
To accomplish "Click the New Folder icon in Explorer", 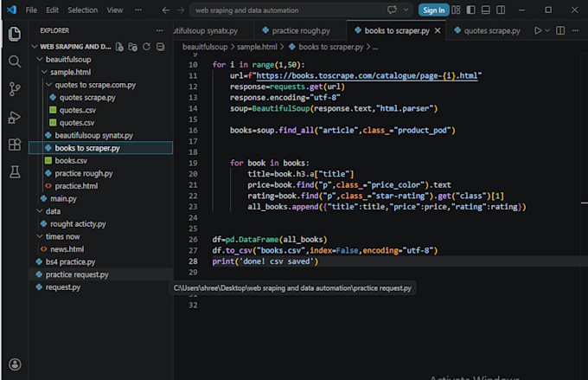I will pos(133,47).
